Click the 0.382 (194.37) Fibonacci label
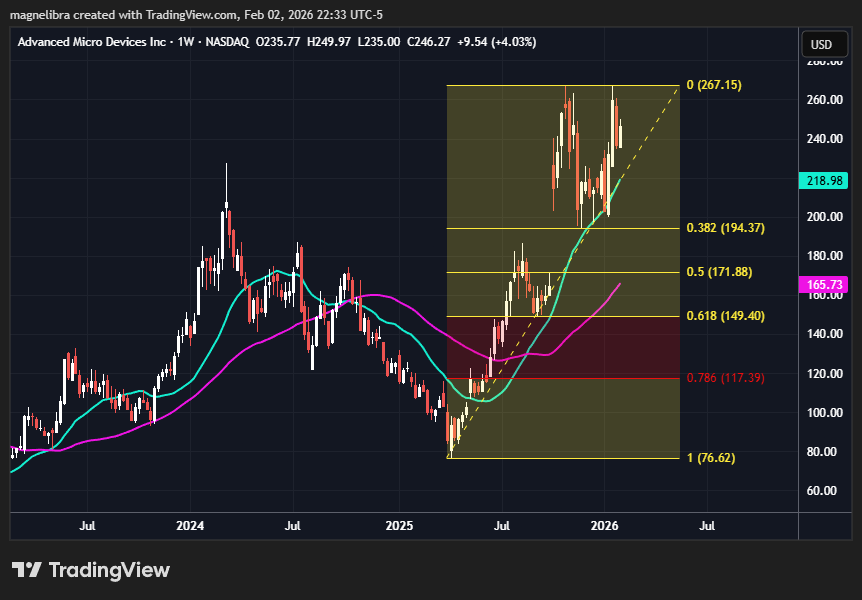This screenshot has width=862, height=600. click(x=726, y=228)
